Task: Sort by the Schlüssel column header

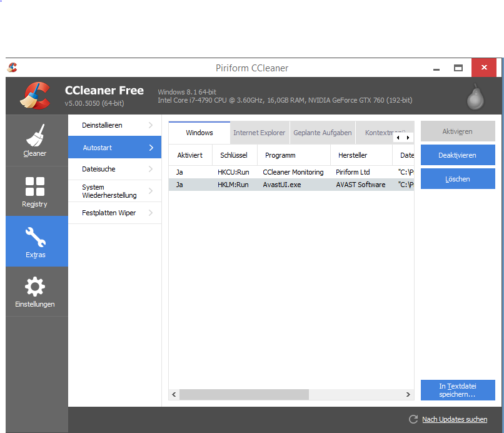Action: coord(234,155)
